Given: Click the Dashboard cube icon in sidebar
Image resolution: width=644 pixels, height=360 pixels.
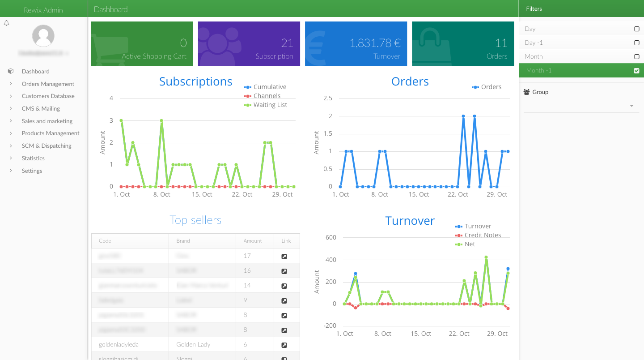Looking at the screenshot, I should tap(11, 71).
